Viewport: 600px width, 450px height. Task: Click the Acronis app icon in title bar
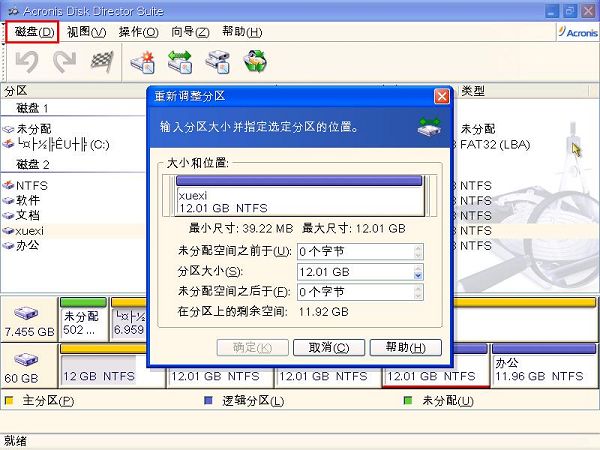pos(13,11)
